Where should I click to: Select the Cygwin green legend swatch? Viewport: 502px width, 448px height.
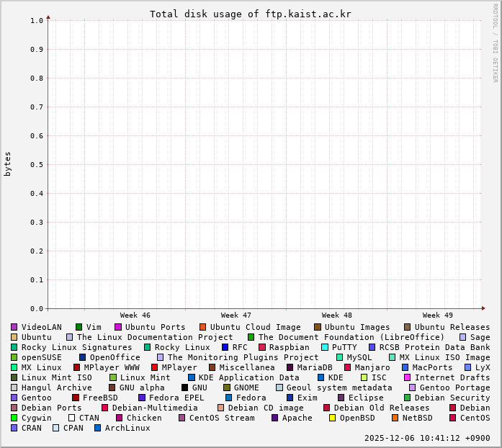(x=14, y=418)
